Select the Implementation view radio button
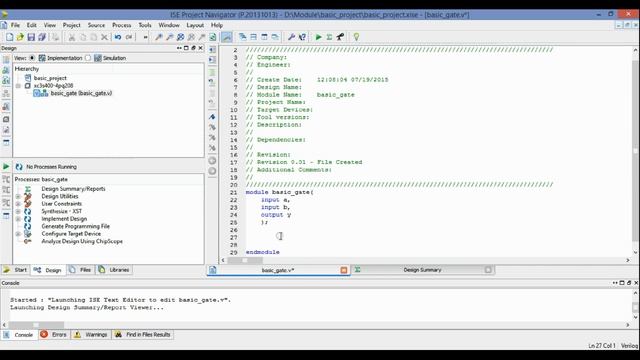Screen dimensions: 640x360 (32, 58)
